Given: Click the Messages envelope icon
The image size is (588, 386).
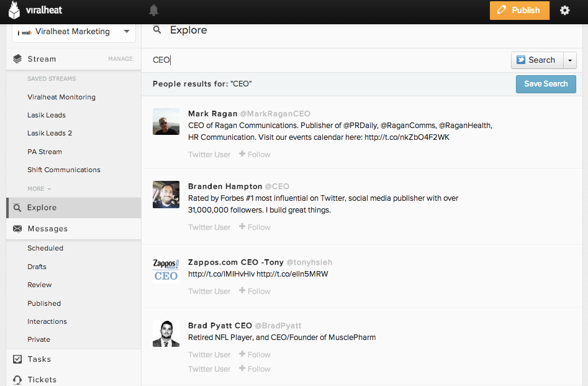Looking at the screenshot, I should [x=17, y=229].
